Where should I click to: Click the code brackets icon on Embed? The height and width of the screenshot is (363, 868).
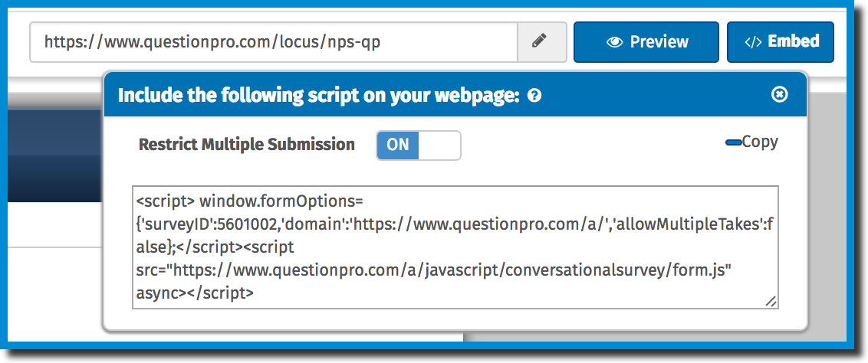(753, 42)
